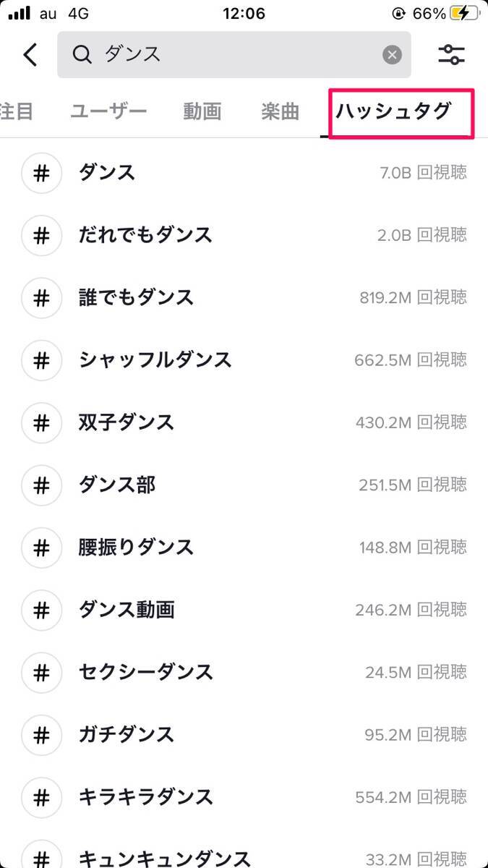488x868 pixels.
Task: Select the ハッシュタグ tab
Action: pyautogui.click(x=393, y=111)
